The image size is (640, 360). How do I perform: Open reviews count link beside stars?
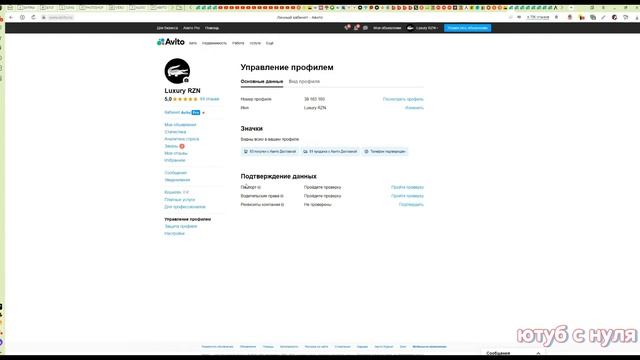click(209, 99)
